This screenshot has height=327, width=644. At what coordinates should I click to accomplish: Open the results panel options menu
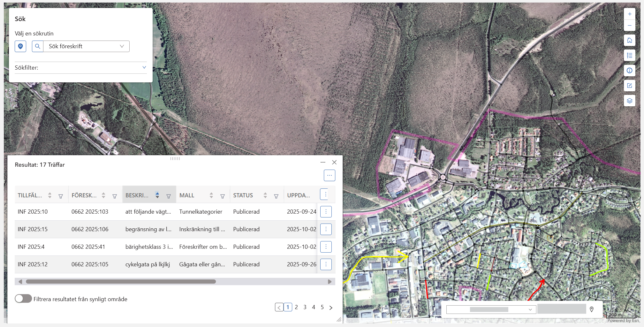pos(329,175)
